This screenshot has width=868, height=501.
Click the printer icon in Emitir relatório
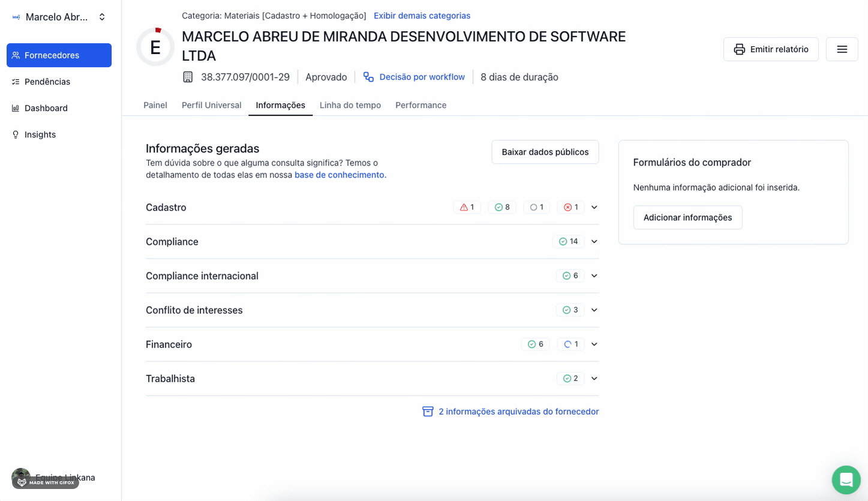(740, 49)
